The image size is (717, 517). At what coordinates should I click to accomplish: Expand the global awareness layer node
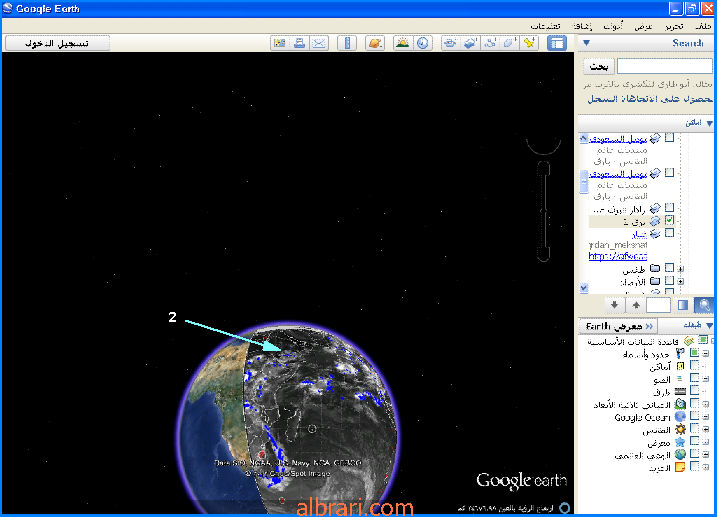pyautogui.click(x=706, y=455)
